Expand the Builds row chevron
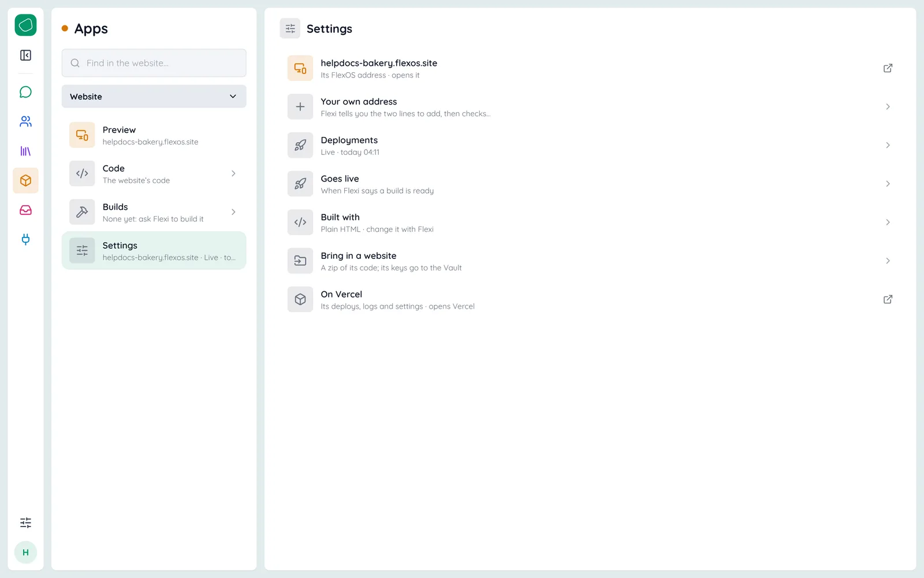This screenshot has width=924, height=578. pyautogui.click(x=233, y=212)
